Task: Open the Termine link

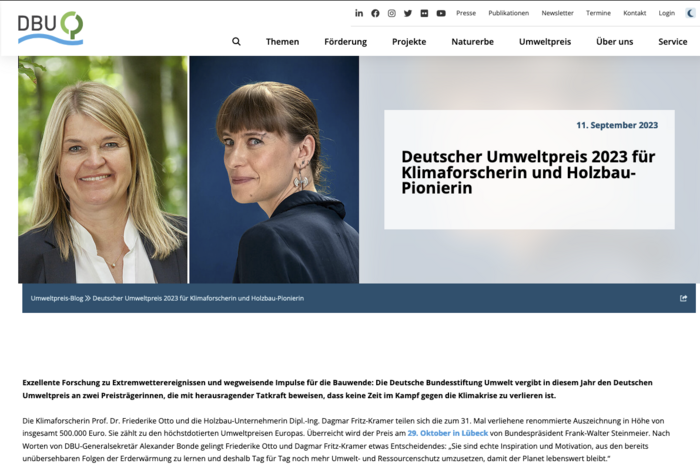Action: 598,13
